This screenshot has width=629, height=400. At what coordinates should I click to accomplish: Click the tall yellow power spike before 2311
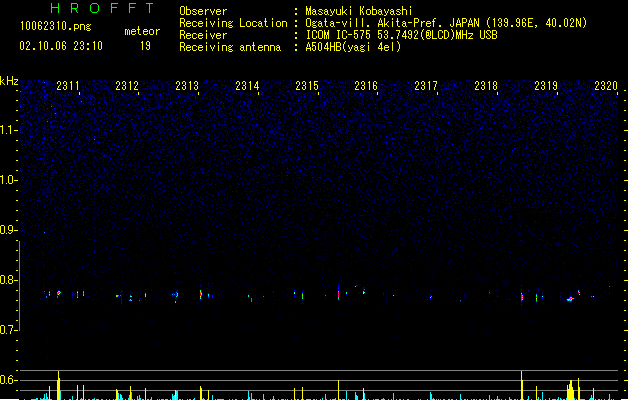[59, 385]
